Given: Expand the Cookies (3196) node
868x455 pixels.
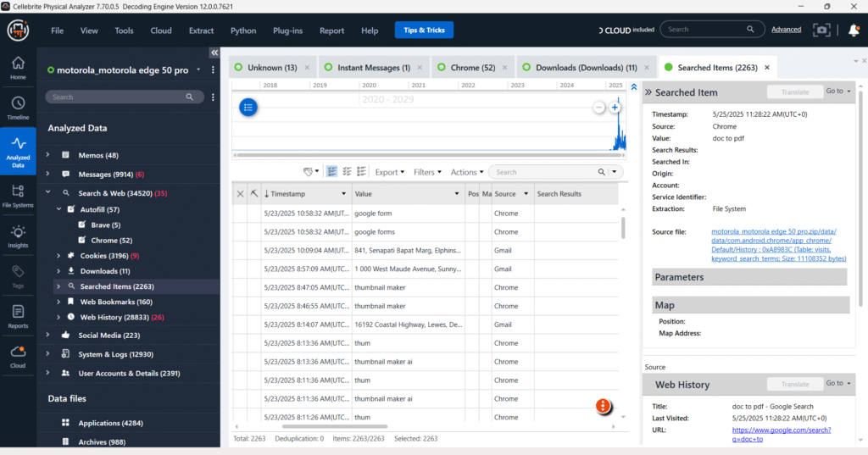Looking at the screenshot, I should pos(58,256).
